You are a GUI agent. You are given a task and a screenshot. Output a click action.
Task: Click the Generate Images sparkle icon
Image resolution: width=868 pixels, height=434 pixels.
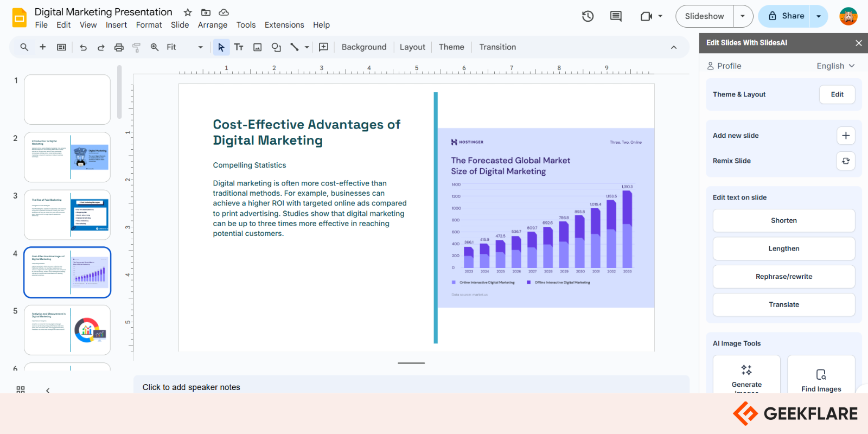tap(746, 370)
